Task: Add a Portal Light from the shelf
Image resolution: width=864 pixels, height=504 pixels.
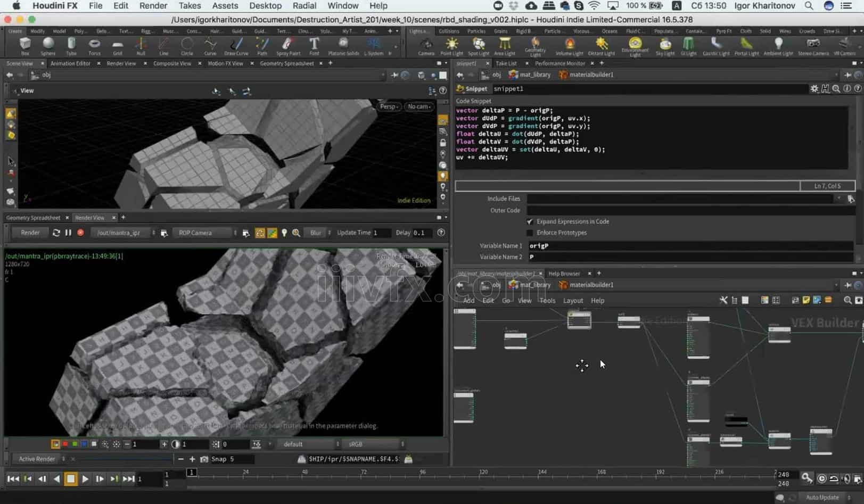Action: [x=746, y=46]
